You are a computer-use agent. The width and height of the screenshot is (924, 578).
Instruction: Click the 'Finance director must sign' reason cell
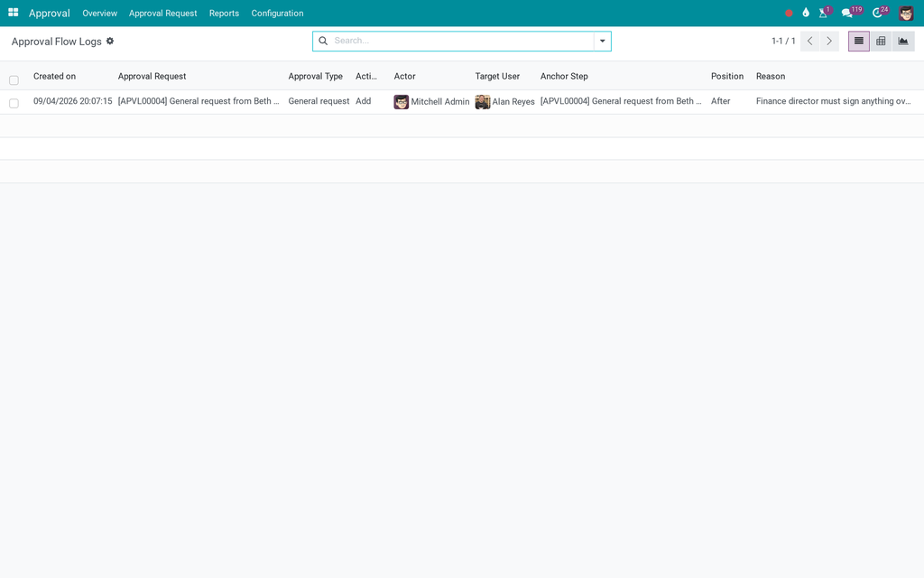coord(833,101)
